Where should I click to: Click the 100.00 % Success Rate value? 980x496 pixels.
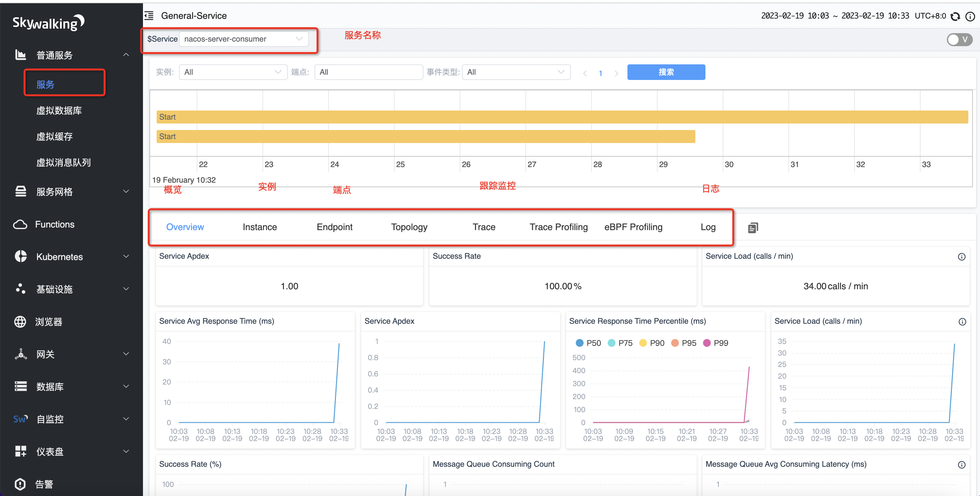[x=563, y=286]
